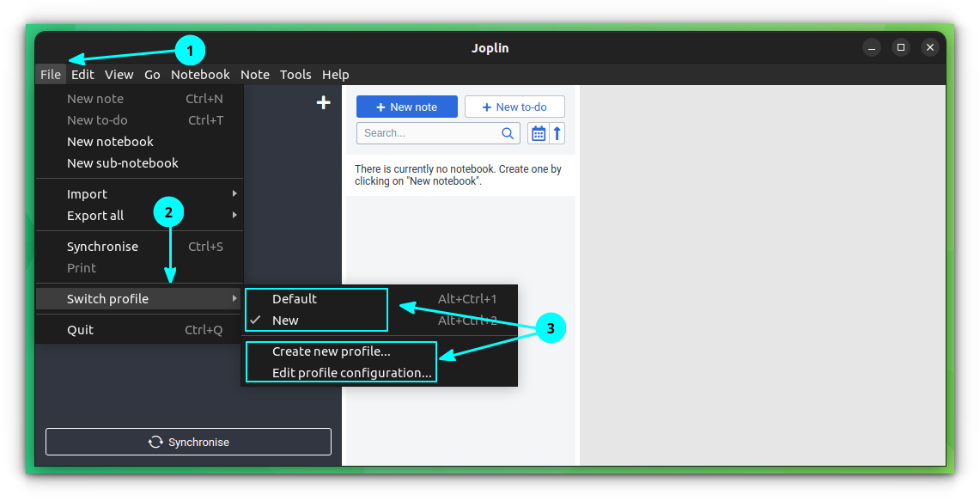This screenshot has width=980, height=501.
Task: Minimize the Joplin window
Action: (871, 48)
